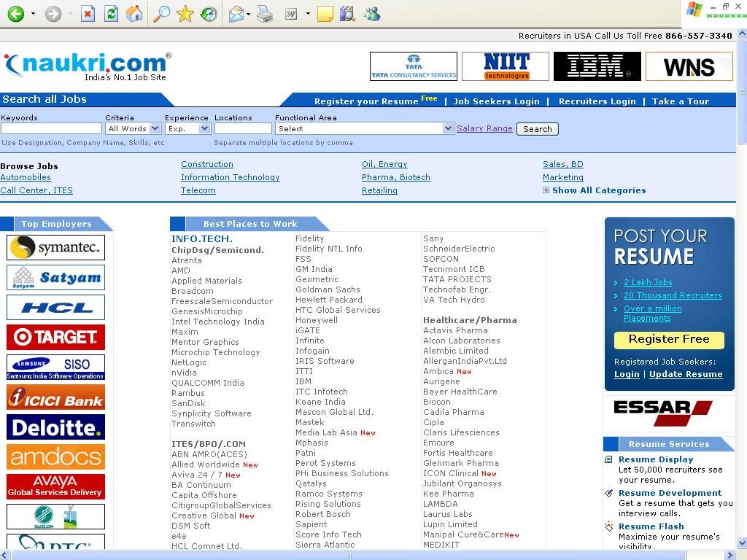Open the Functional Area Select dropdown

coord(364,128)
